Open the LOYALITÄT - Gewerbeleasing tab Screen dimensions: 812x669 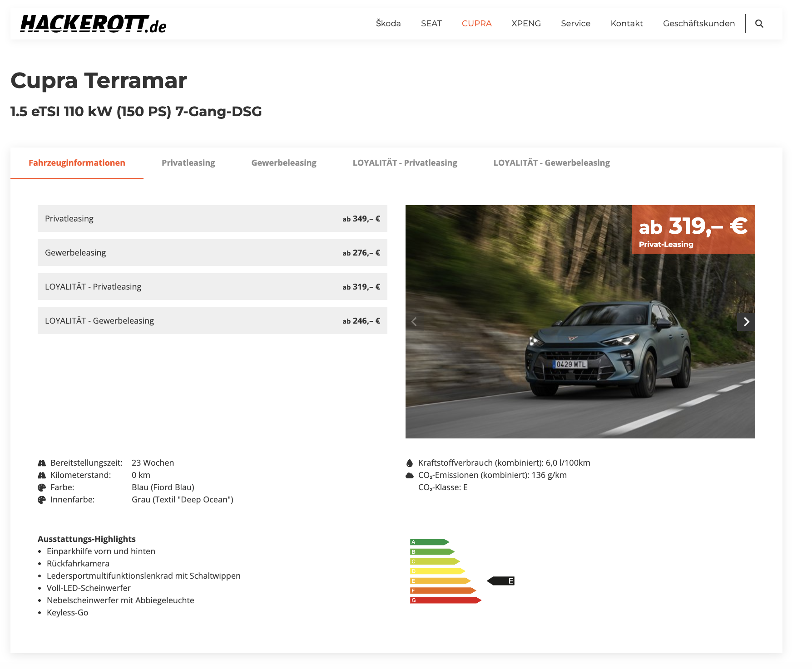[551, 163]
